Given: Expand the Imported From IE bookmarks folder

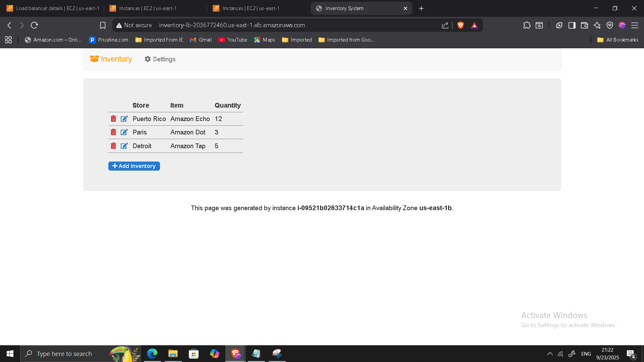Looking at the screenshot, I should (x=159, y=40).
